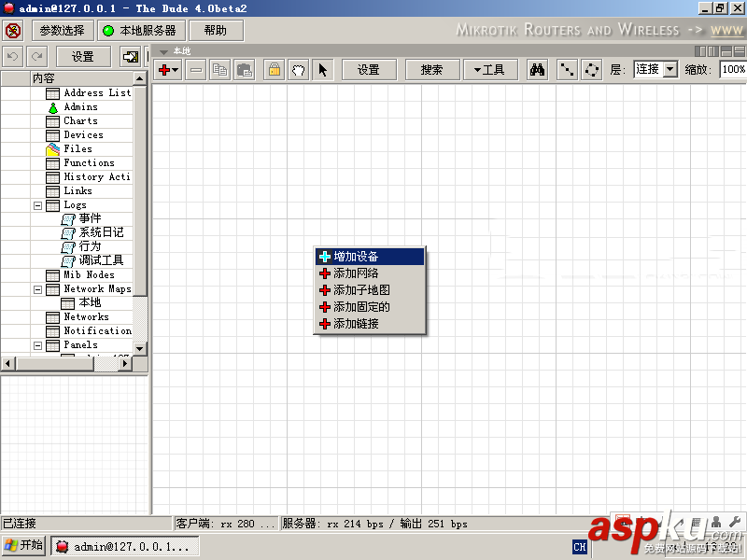Click the copy icon in map toolbar

click(x=219, y=70)
